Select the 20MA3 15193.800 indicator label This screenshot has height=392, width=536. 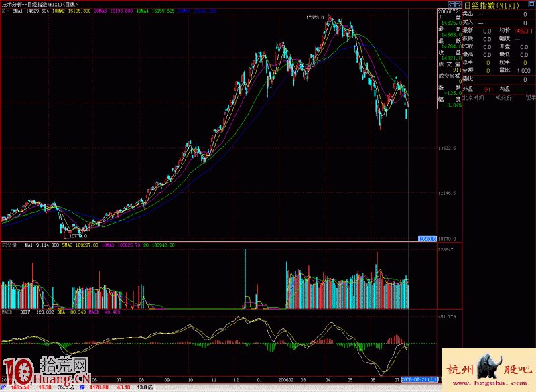(113, 11)
